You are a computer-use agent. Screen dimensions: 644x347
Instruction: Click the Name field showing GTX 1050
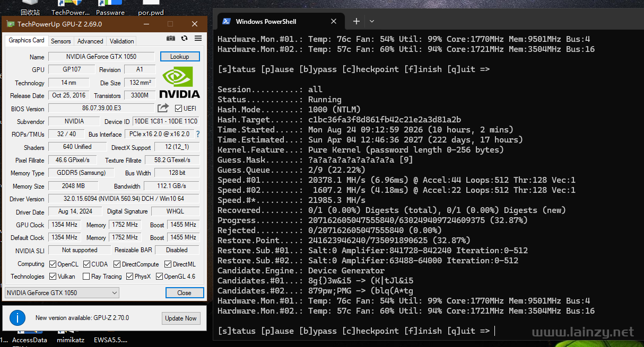coord(101,57)
